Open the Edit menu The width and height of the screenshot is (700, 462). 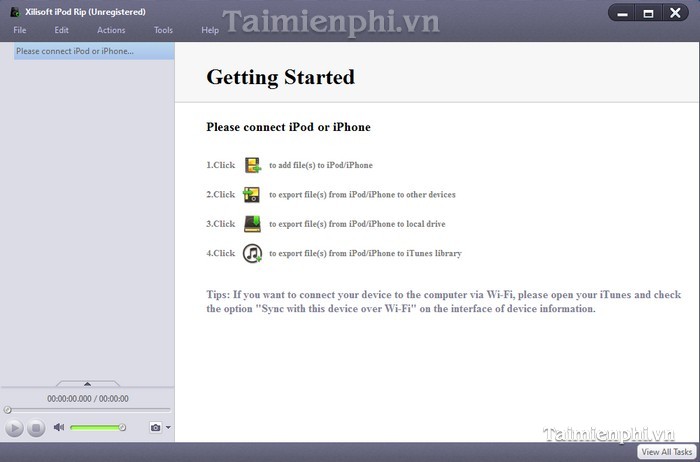point(62,30)
